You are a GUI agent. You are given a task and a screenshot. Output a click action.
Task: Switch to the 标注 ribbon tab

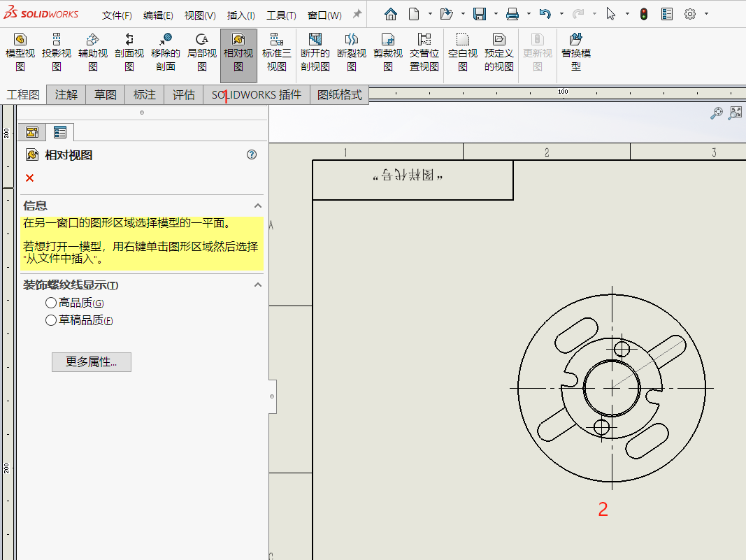[145, 94]
